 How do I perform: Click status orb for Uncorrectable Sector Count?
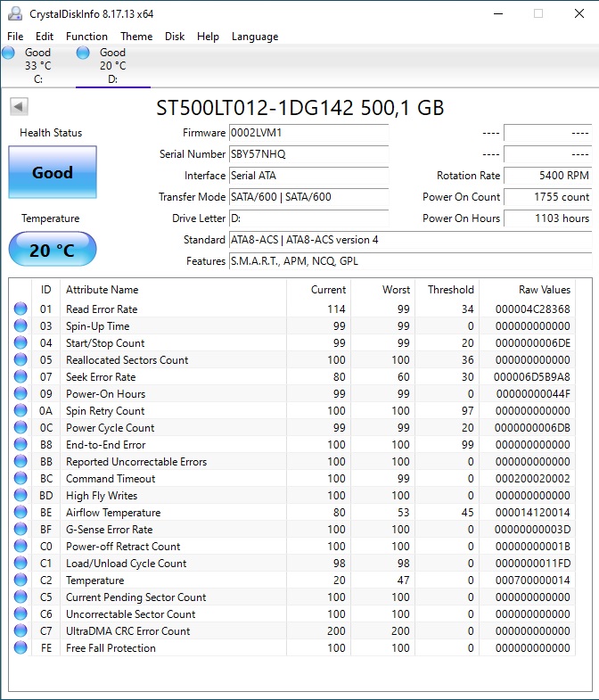click(21, 614)
